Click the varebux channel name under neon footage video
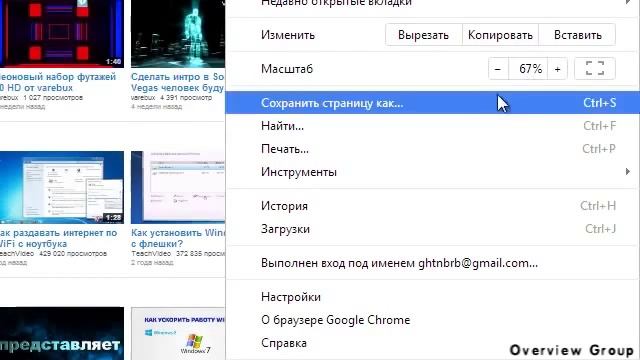 pyautogui.click(x=9, y=98)
